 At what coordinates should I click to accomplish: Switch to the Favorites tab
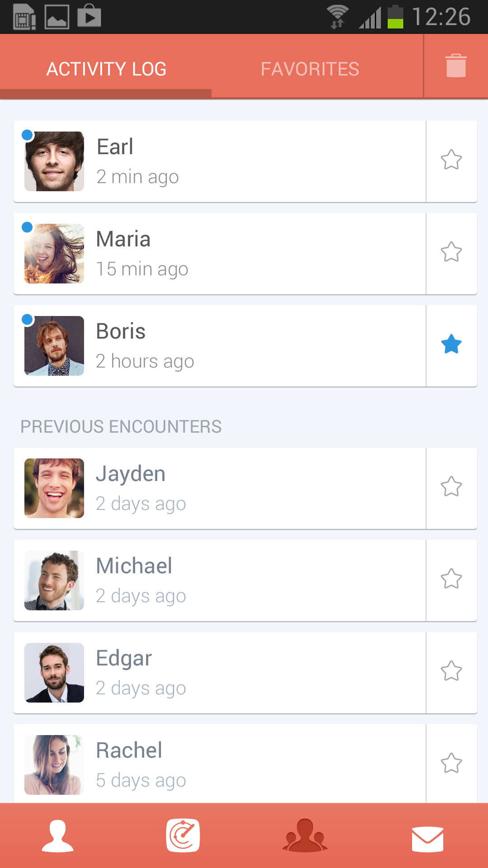point(310,69)
